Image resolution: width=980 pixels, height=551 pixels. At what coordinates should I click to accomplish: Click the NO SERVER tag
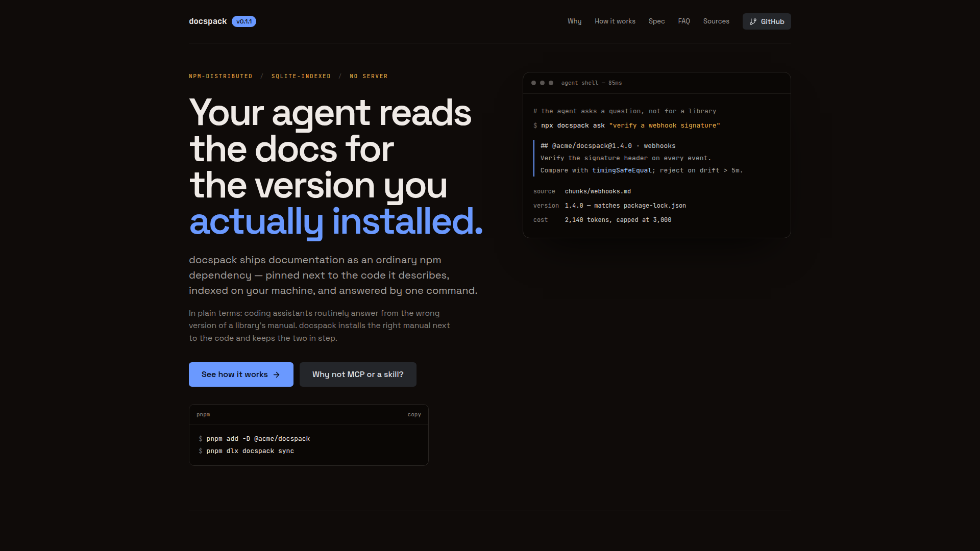pyautogui.click(x=369, y=77)
